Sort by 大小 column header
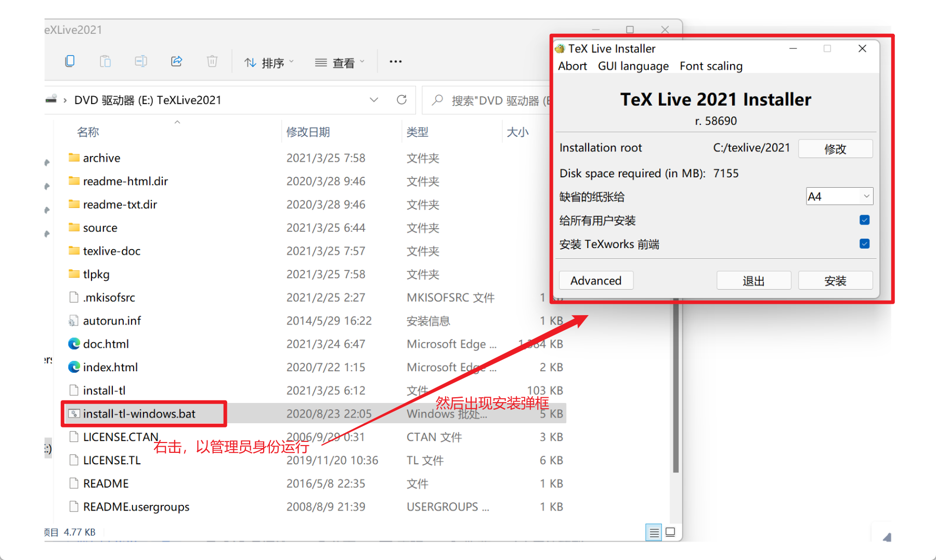 click(x=517, y=132)
